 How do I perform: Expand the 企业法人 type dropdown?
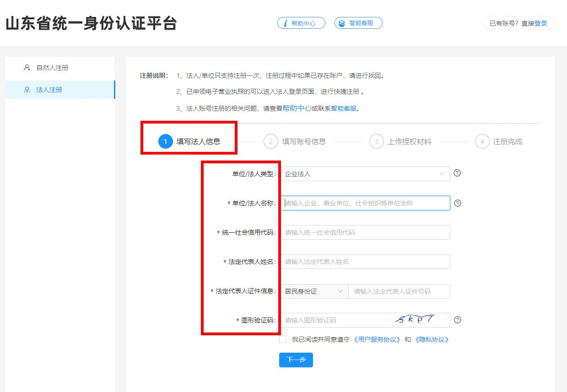(x=365, y=174)
